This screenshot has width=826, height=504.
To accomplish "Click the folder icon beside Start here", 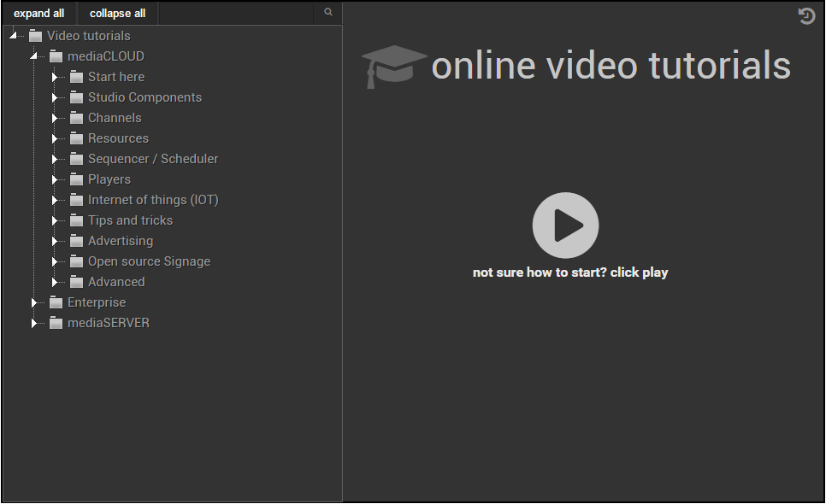I will pos(75,76).
